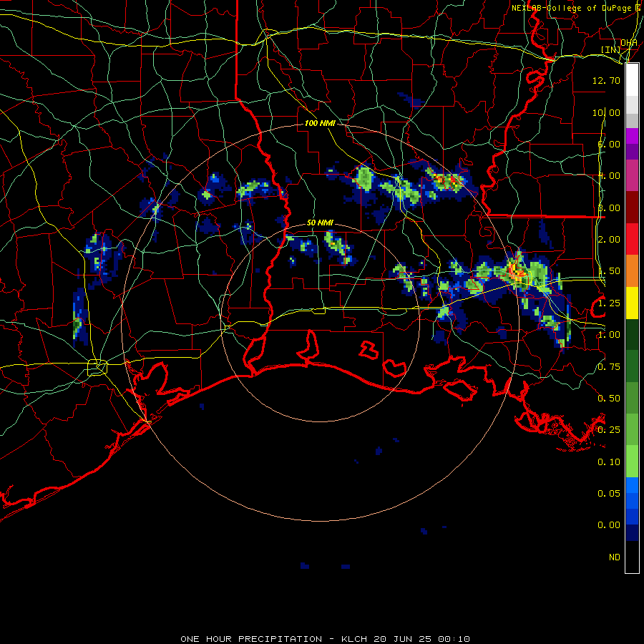The height and width of the screenshot is (644, 644).
Task: Click the OHA product label
Action: click(x=629, y=43)
